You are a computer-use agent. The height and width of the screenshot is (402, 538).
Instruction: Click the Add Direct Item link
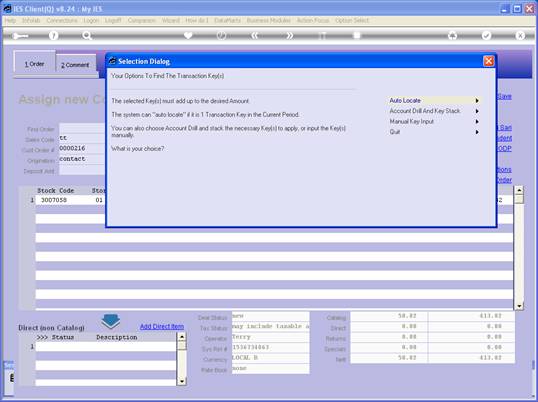(162, 327)
